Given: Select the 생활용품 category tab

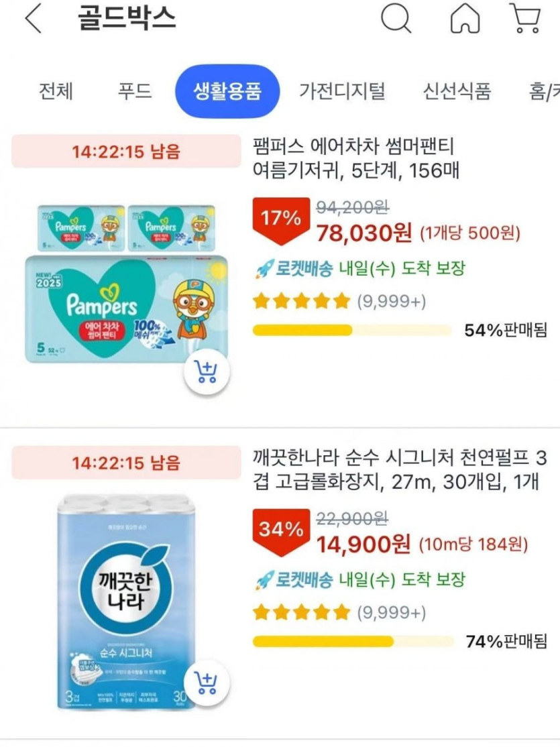Looking at the screenshot, I should tap(227, 91).
